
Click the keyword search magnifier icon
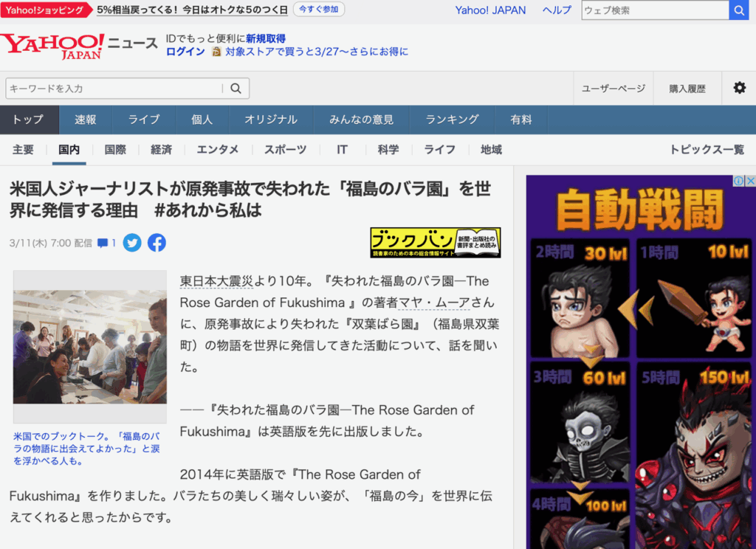pyautogui.click(x=236, y=89)
